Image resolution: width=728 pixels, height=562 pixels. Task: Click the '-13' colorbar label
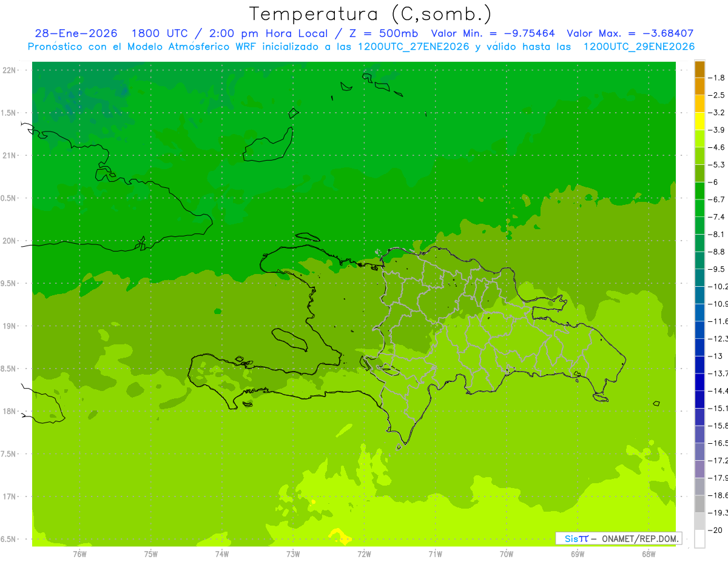(715, 356)
